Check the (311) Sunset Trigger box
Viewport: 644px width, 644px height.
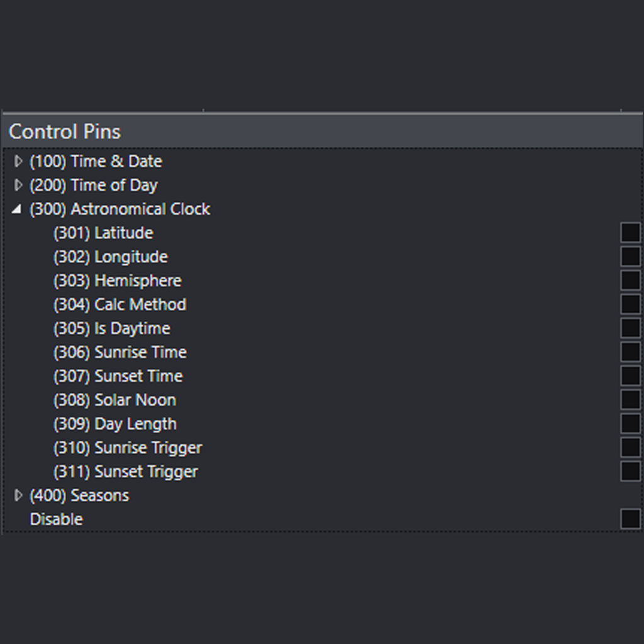click(x=630, y=471)
